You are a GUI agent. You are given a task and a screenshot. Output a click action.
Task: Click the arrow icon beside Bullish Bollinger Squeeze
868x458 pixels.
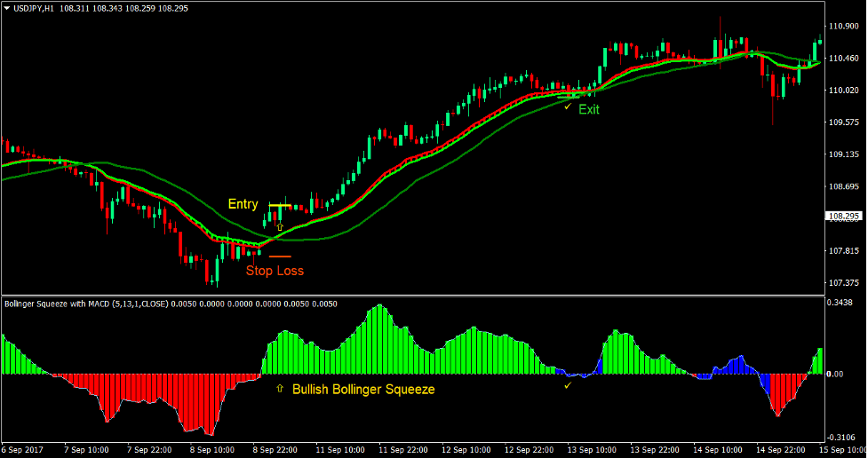pos(281,389)
